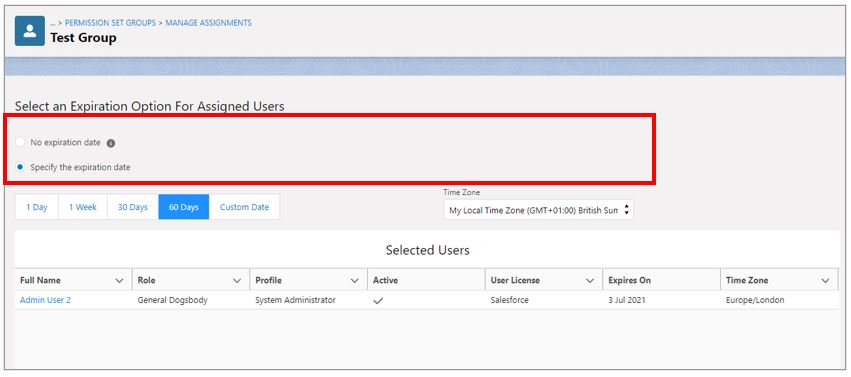This screenshot has height=377, width=851.
Task: Open the Time Zone selection dropdown
Action: click(x=538, y=210)
